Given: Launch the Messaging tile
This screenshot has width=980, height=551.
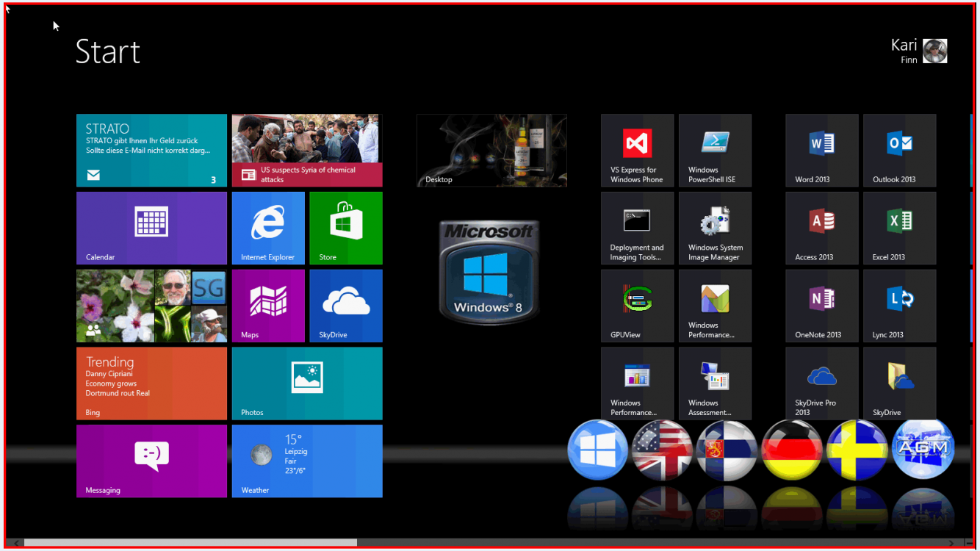Looking at the screenshot, I should 151,461.
